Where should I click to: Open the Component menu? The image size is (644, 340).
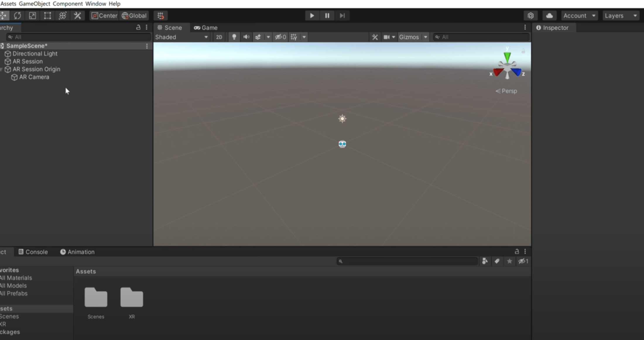coord(68,4)
